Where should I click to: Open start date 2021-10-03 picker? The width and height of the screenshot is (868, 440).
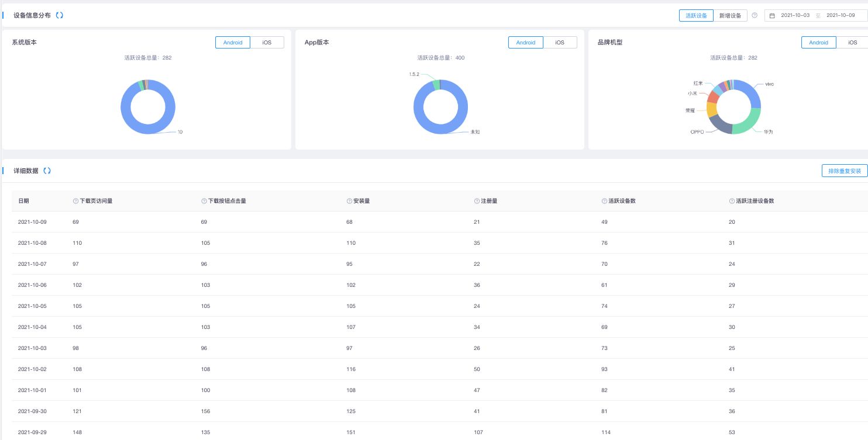point(795,15)
